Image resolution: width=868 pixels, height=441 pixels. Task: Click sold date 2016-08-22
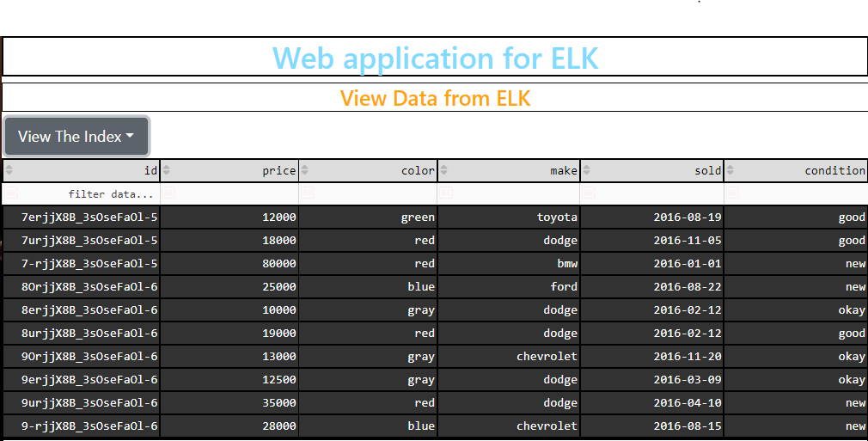[652, 287]
